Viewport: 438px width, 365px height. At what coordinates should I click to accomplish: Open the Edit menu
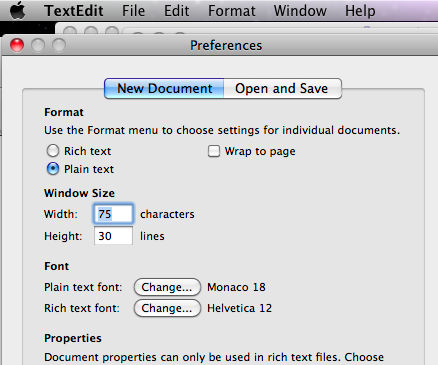tap(176, 11)
